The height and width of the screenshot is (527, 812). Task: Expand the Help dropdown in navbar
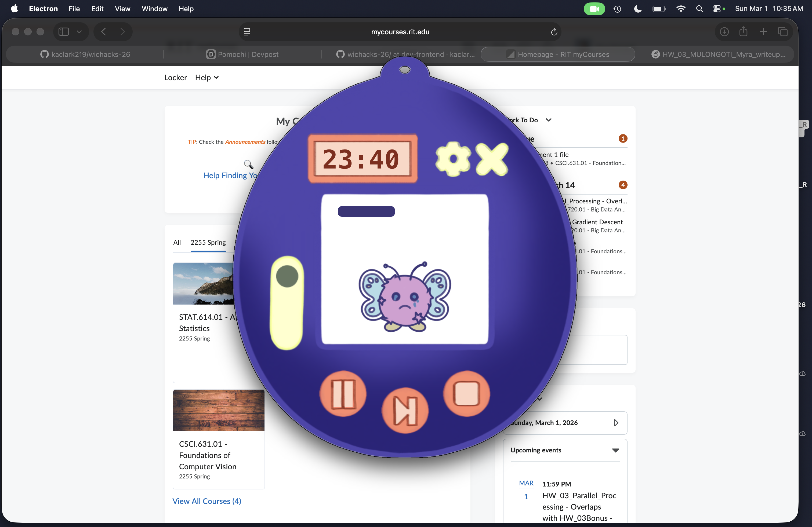click(207, 78)
